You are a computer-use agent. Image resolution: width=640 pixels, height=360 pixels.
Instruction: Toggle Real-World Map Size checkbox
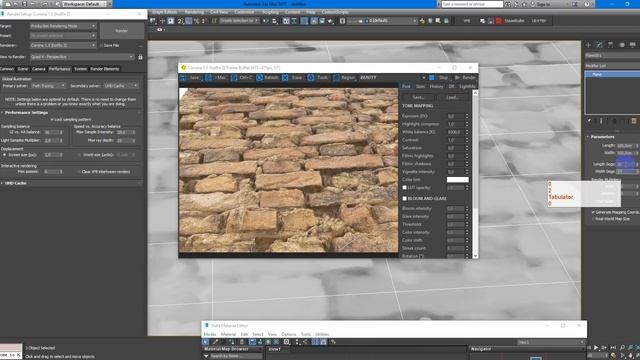[593, 219]
